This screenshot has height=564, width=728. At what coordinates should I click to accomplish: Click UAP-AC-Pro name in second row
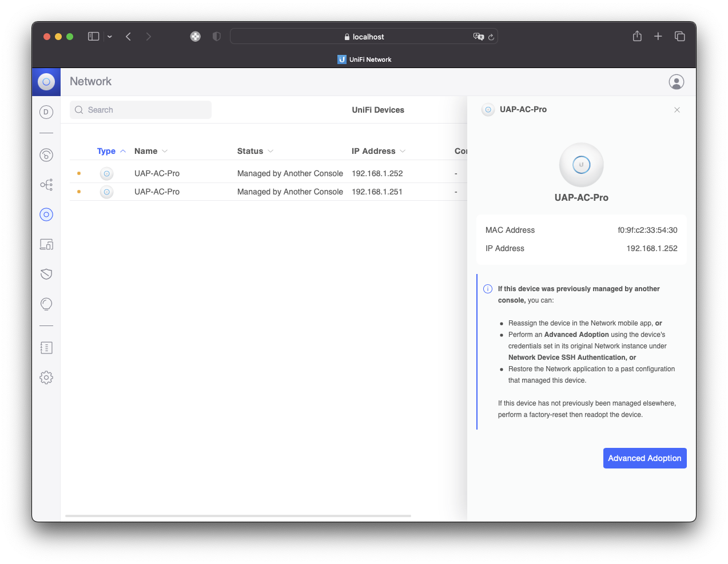[157, 192]
